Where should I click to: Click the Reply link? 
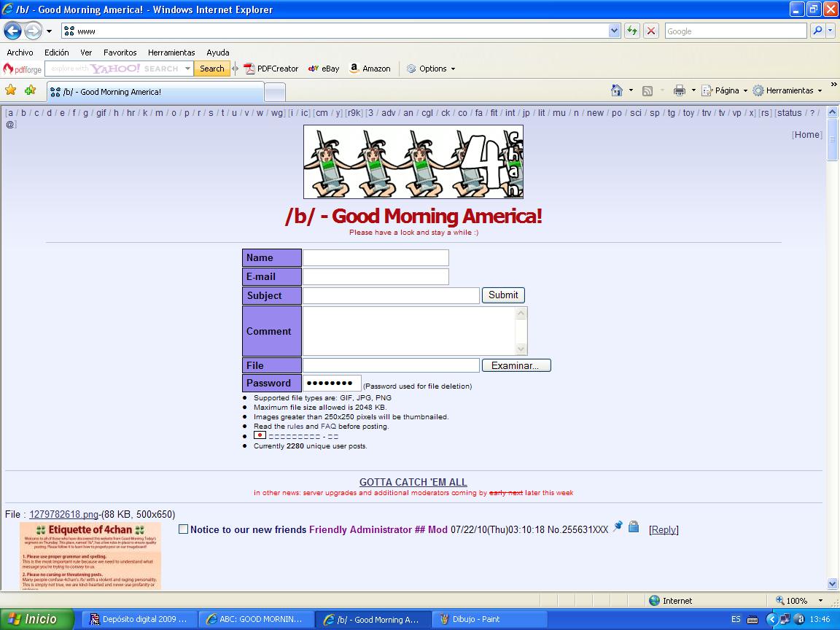[664, 530]
